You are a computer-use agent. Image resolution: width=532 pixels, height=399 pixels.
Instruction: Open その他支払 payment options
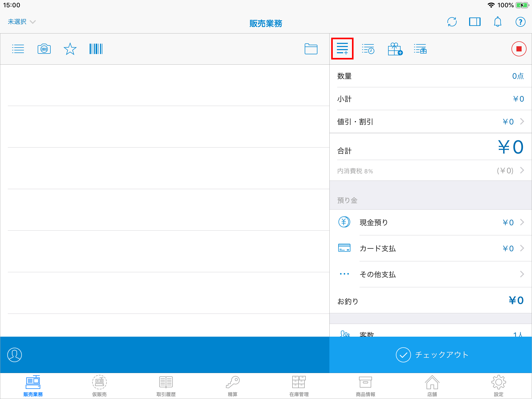(x=430, y=274)
